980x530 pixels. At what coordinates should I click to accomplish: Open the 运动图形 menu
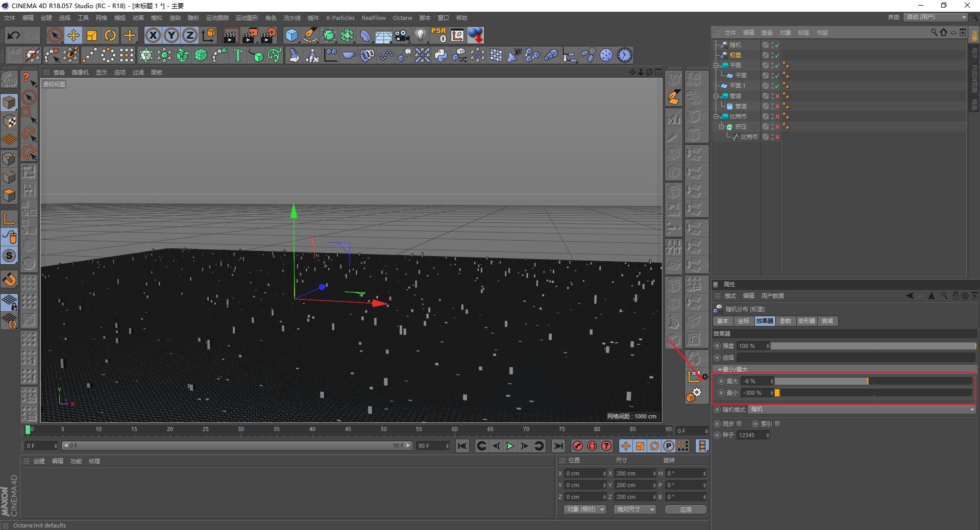pos(247,18)
